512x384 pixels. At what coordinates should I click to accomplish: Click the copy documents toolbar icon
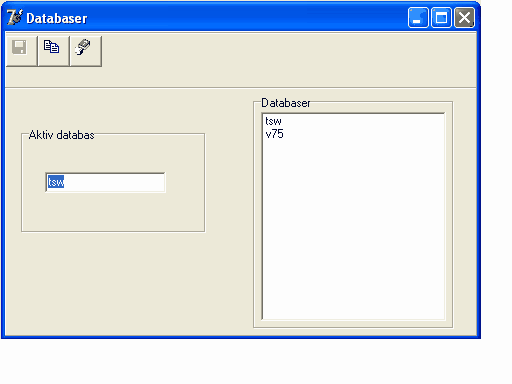[53, 51]
